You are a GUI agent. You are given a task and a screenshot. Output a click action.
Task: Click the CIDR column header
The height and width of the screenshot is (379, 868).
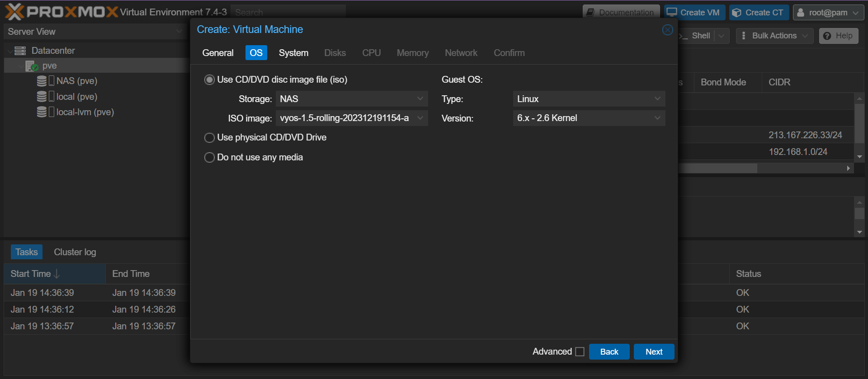click(813, 82)
